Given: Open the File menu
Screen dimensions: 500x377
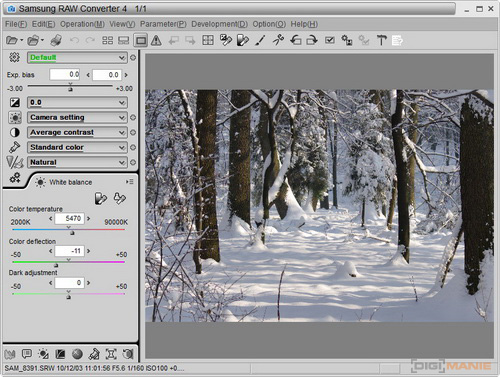Looking at the screenshot, I should 16,24.
